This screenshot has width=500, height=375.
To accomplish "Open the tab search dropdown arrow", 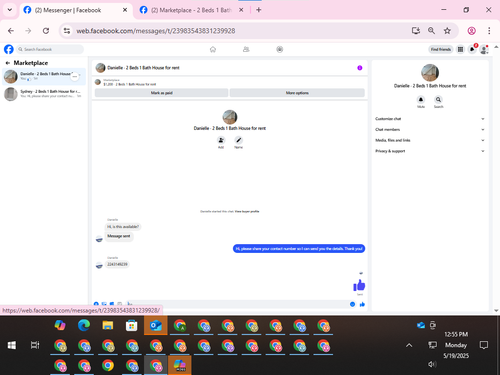I will coord(10,10).
